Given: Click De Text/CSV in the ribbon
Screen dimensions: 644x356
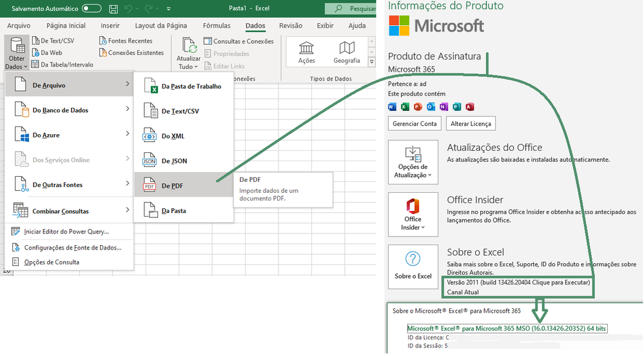Looking at the screenshot, I should [54, 41].
